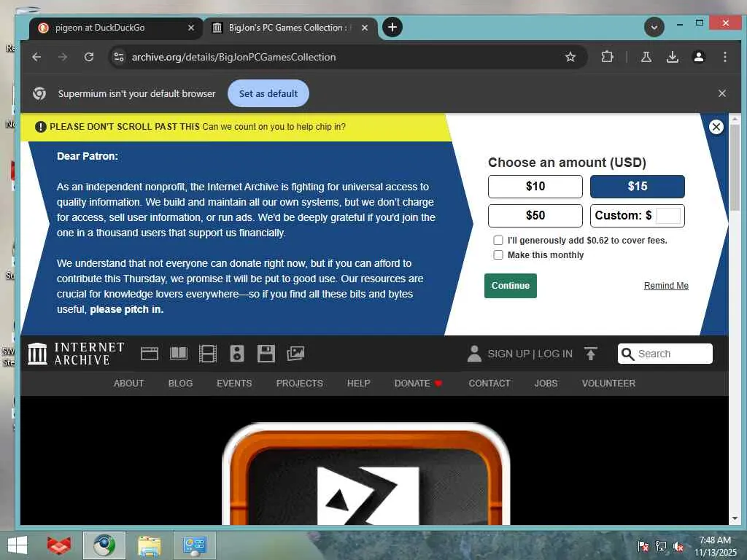Open the Supermium browser taskbar icon
This screenshot has height=560, width=747.
pos(104,545)
